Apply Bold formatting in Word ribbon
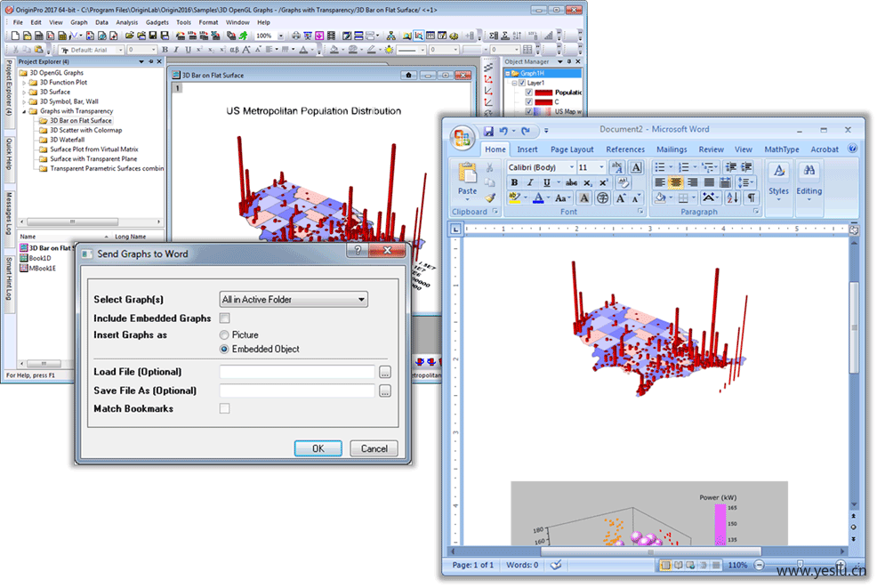 [x=514, y=182]
